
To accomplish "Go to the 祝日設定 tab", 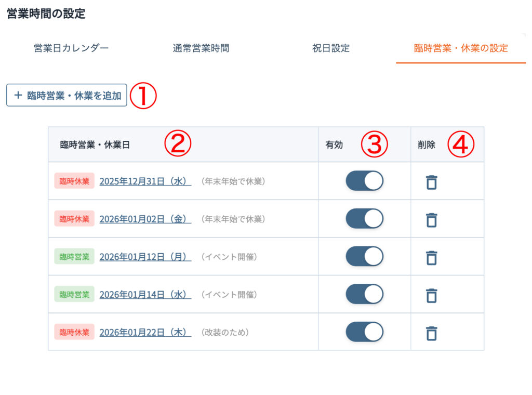I will coord(331,48).
